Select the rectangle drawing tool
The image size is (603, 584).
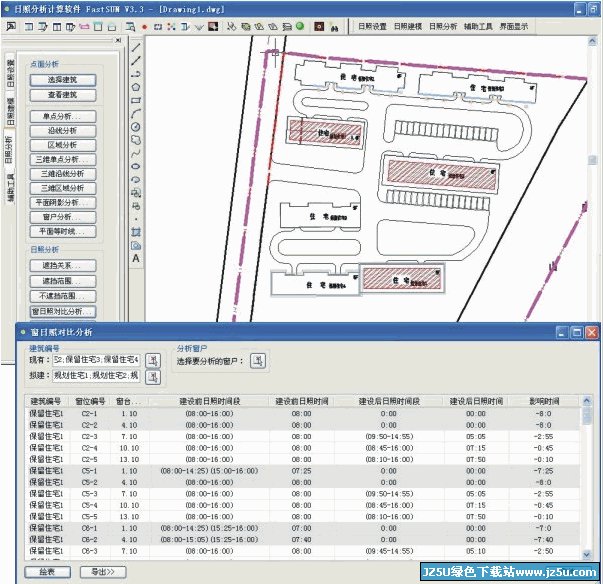[136, 100]
